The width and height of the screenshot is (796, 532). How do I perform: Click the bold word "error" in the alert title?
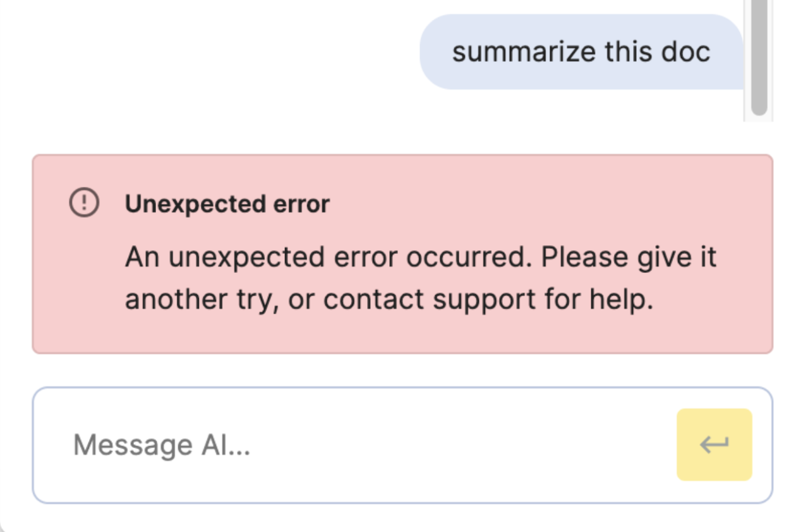coord(301,204)
